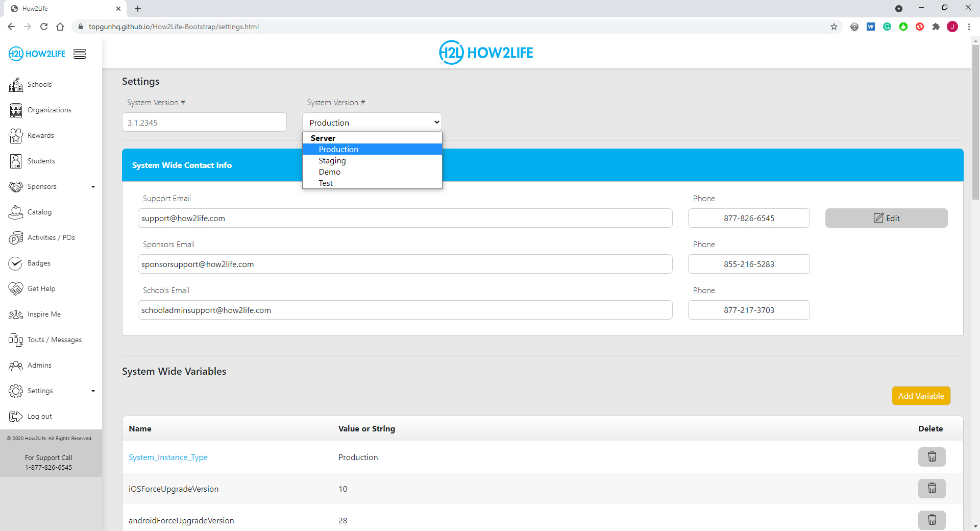Open the System_Instance_Type variable link
The height and width of the screenshot is (531, 980).
click(x=168, y=457)
